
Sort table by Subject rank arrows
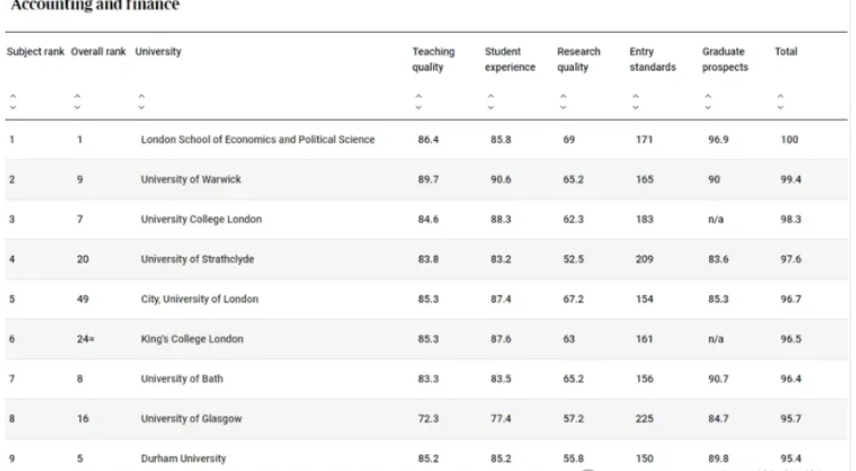tap(12, 99)
